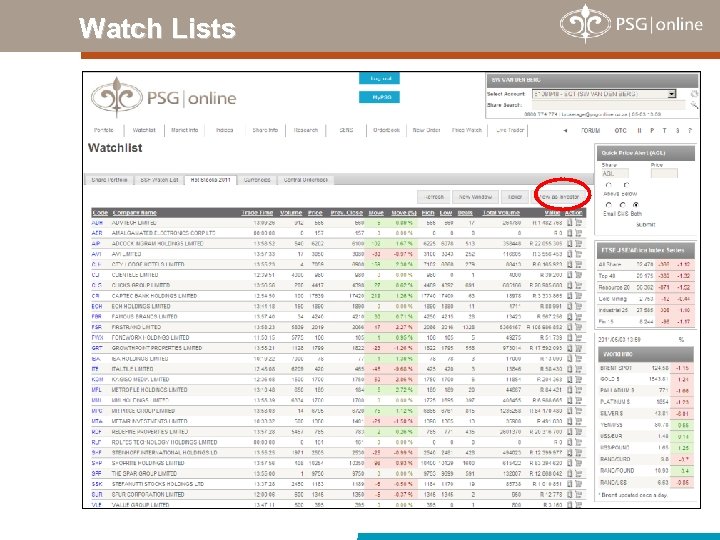Open the document icon for Firstrand Limited
This screenshot has height=540, width=720.
click(x=569, y=327)
